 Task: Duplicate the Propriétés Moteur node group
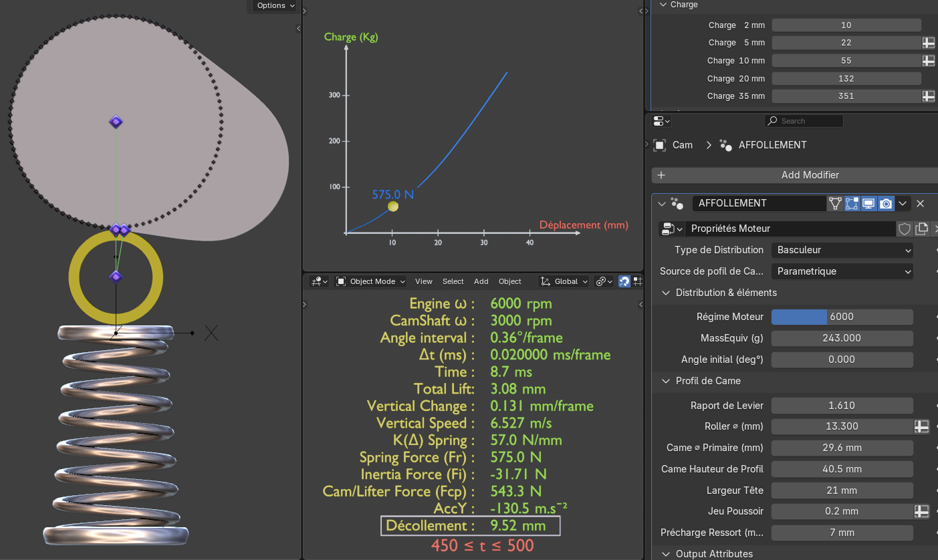[x=922, y=229]
